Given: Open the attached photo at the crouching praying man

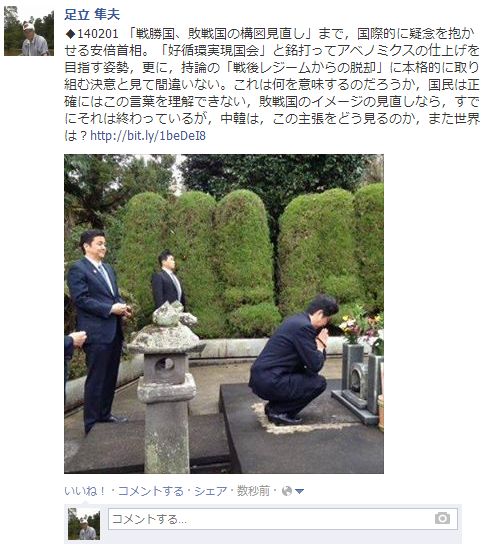Looking at the screenshot, I should click(x=292, y=360).
